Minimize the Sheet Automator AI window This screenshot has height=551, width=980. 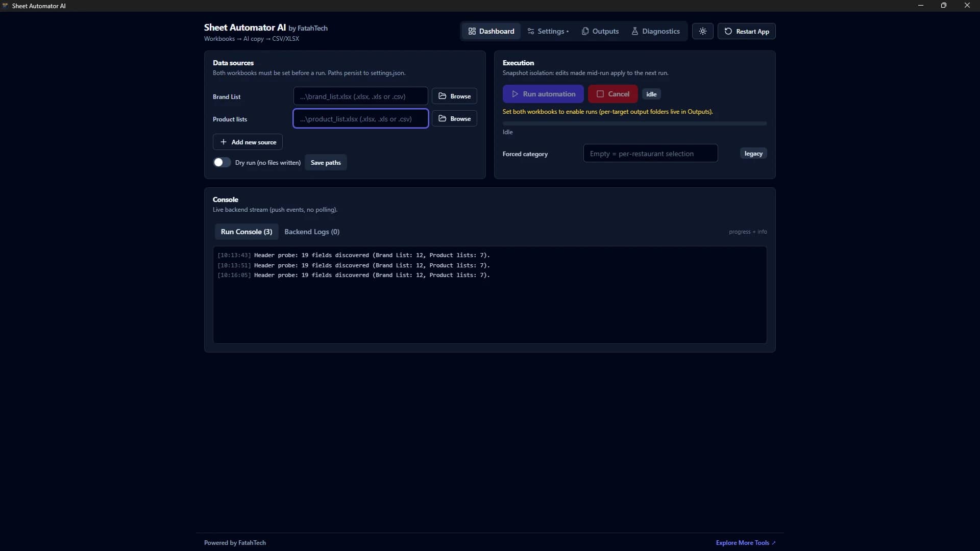coord(921,6)
